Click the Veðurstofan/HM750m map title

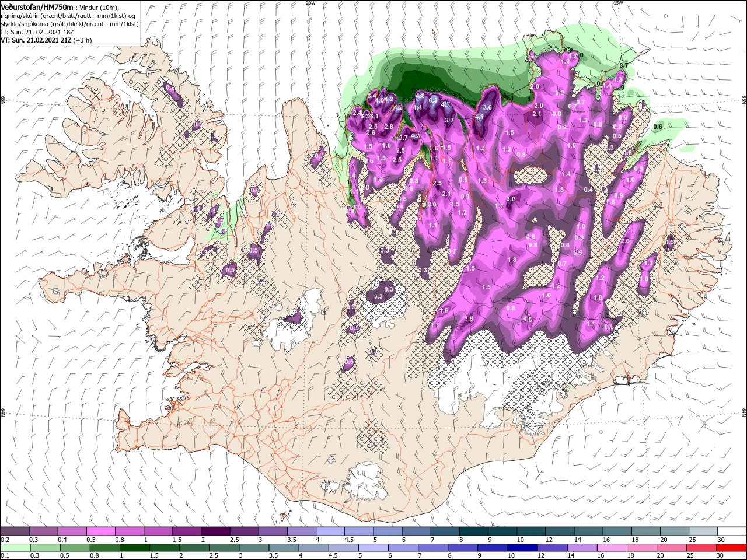point(37,7)
